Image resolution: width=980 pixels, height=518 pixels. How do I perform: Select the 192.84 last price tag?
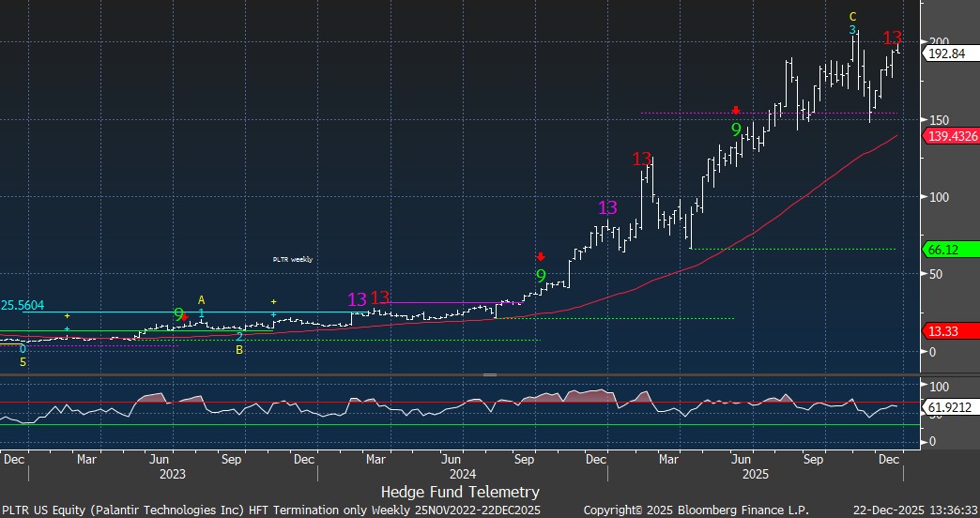[948, 54]
